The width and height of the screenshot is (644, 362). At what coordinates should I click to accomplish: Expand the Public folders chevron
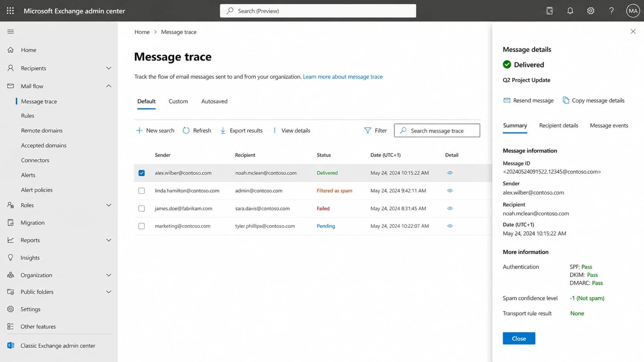(109, 292)
